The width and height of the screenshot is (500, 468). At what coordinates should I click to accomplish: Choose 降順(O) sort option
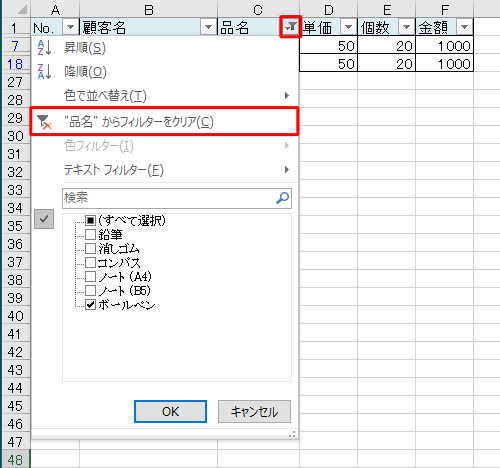tap(165, 72)
